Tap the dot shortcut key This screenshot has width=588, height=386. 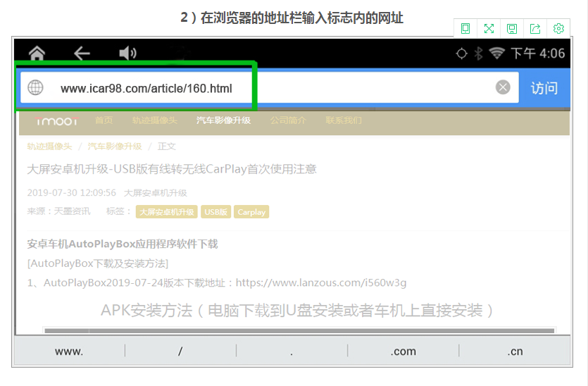click(292, 351)
